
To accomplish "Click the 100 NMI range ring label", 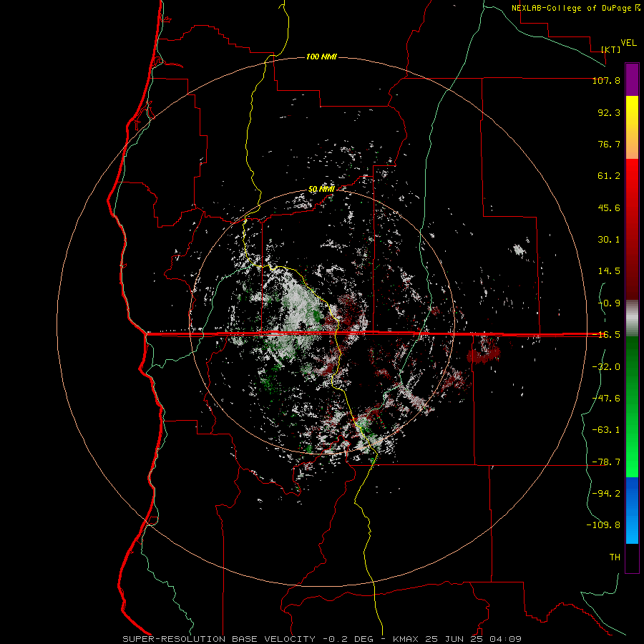I will click(x=321, y=57).
